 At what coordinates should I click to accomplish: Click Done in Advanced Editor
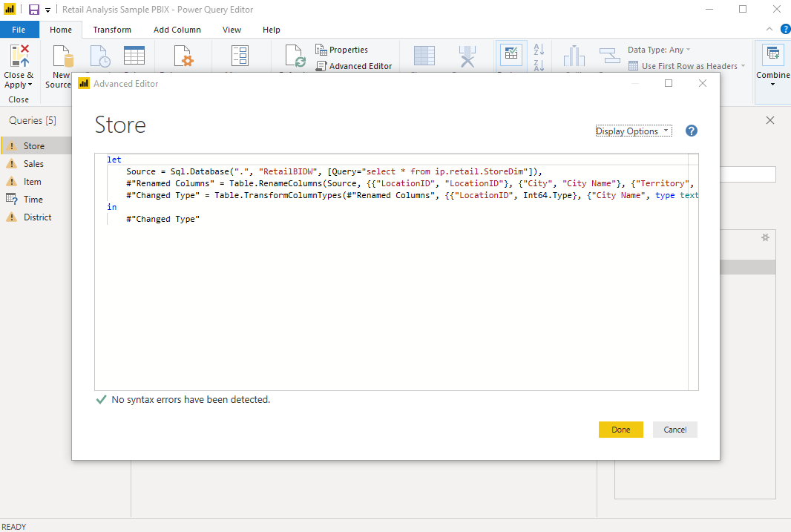(x=620, y=430)
